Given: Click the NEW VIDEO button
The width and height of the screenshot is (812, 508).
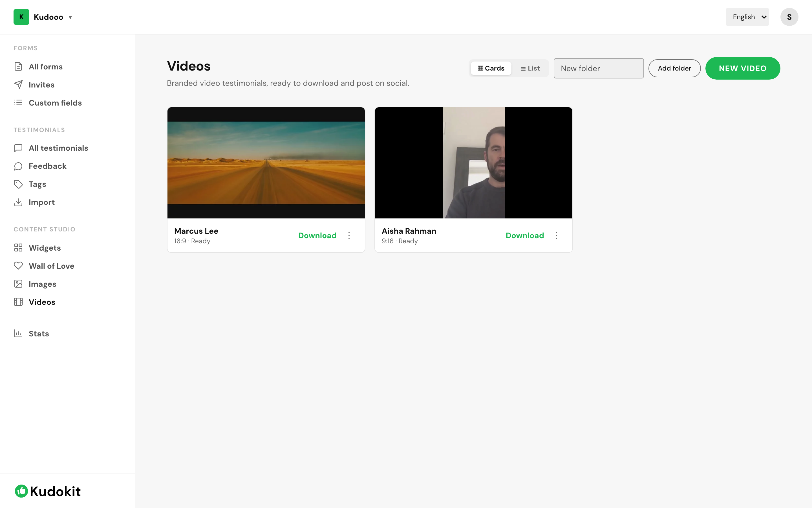Looking at the screenshot, I should pyautogui.click(x=743, y=68).
